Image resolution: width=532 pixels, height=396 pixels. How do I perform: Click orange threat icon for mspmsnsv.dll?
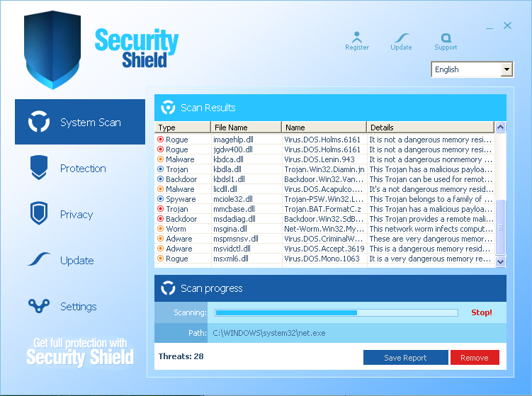pos(161,238)
